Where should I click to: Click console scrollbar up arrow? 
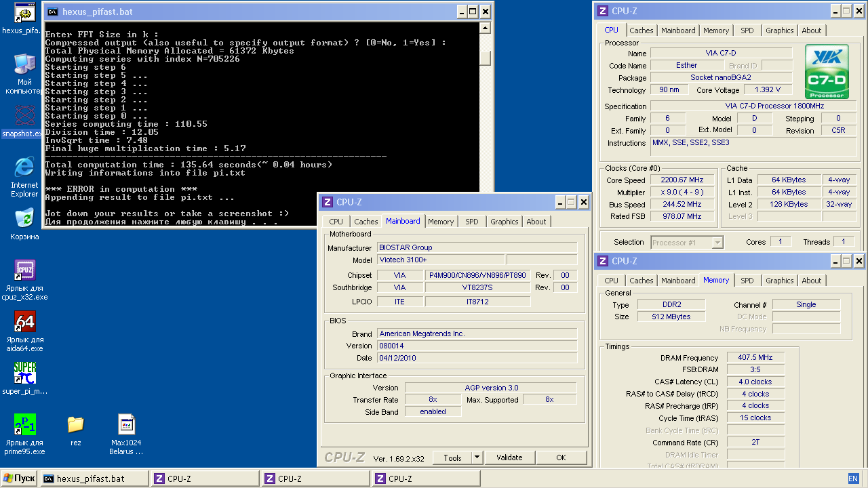pyautogui.click(x=485, y=28)
